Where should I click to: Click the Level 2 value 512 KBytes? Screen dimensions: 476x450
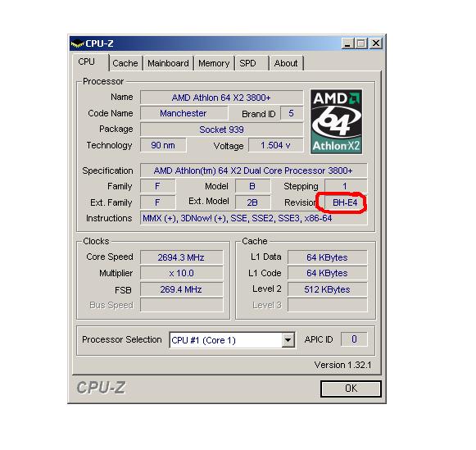327,289
